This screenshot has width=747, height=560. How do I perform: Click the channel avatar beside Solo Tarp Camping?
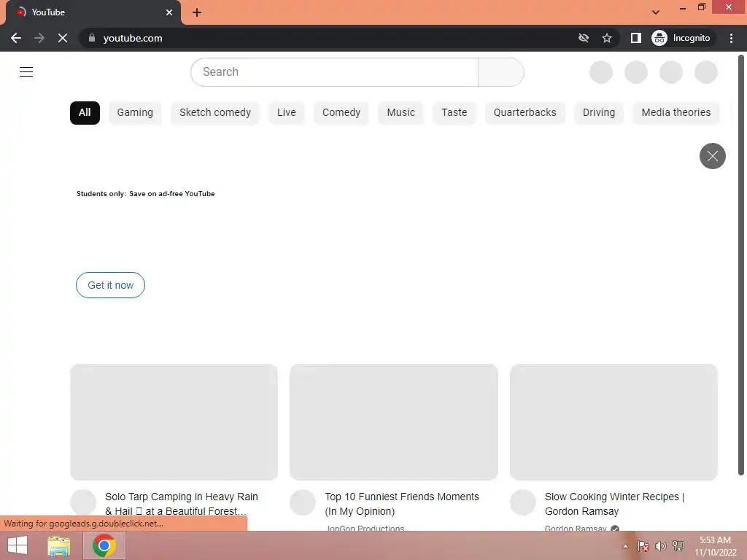pos(83,502)
